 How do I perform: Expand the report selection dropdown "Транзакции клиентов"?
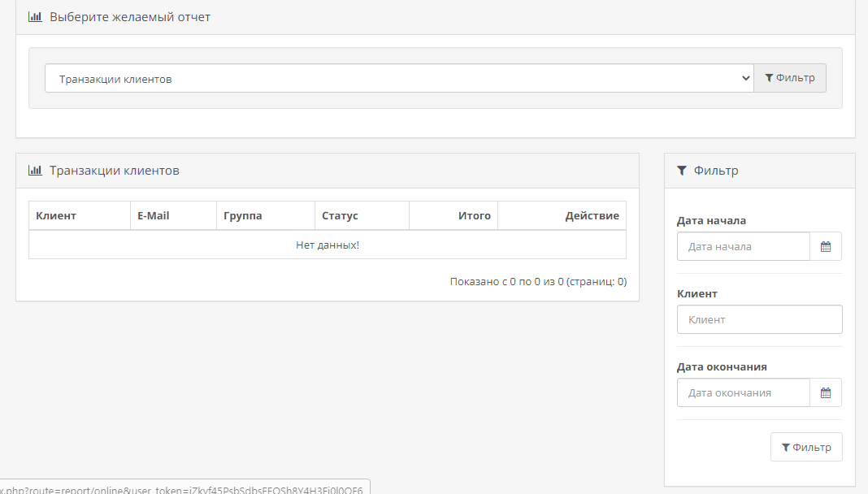click(x=399, y=79)
